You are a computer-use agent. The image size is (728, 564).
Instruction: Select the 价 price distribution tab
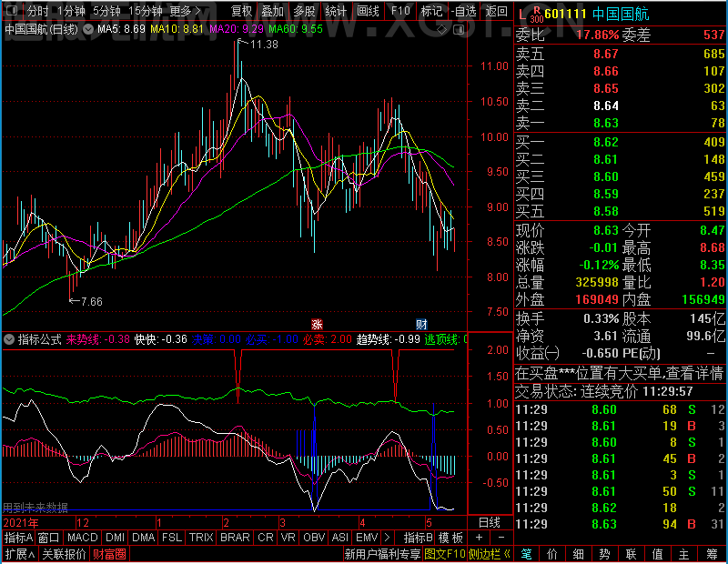tap(552, 554)
